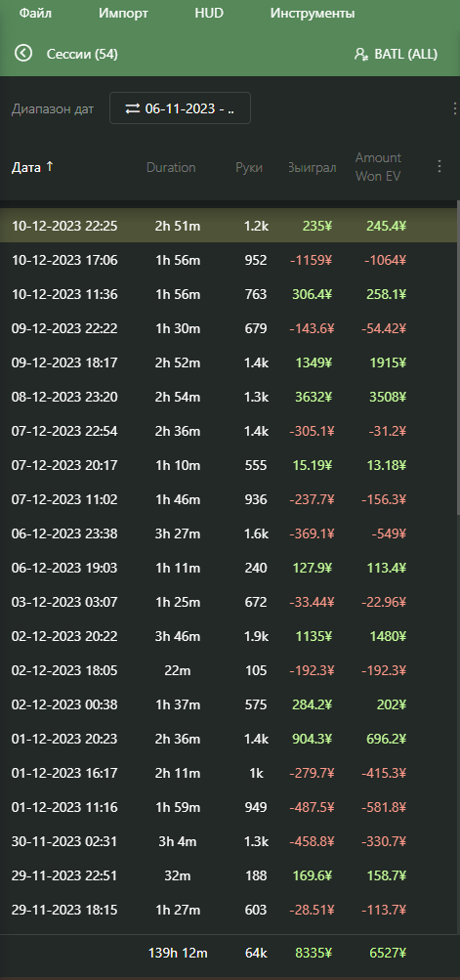Click the back arrow next to Сессии
The height and width of the screenshot is (980, 460).
23,53
